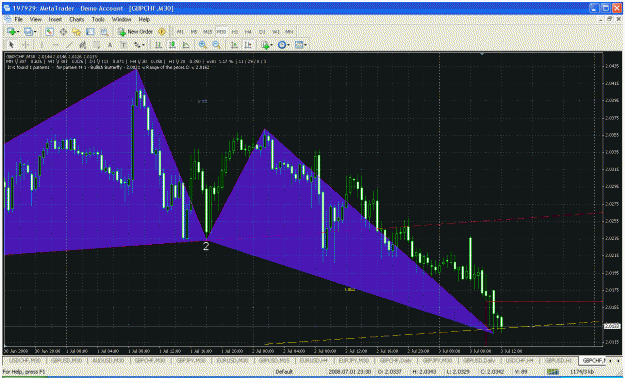Switch chart to H4 timeframe

pyautogui.click(x=248, y=32)
